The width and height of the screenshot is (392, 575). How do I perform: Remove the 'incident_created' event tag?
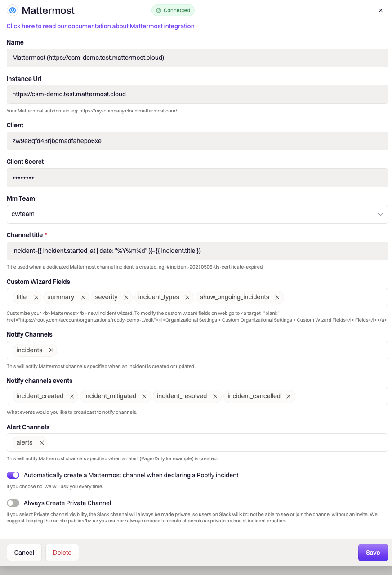[x=72, y=396]
